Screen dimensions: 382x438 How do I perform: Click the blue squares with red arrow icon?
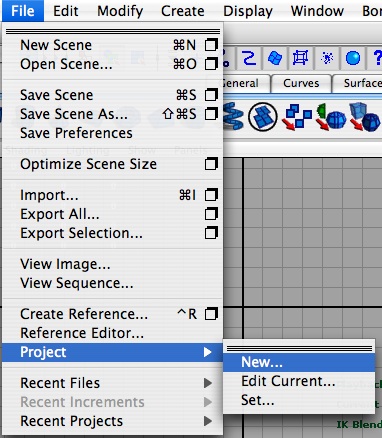(296, 117)
